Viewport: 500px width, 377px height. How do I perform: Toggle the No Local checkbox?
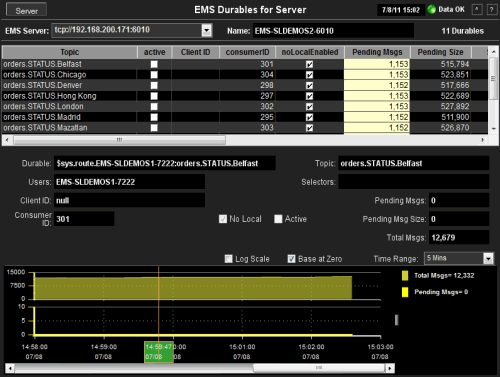(223, 219)
